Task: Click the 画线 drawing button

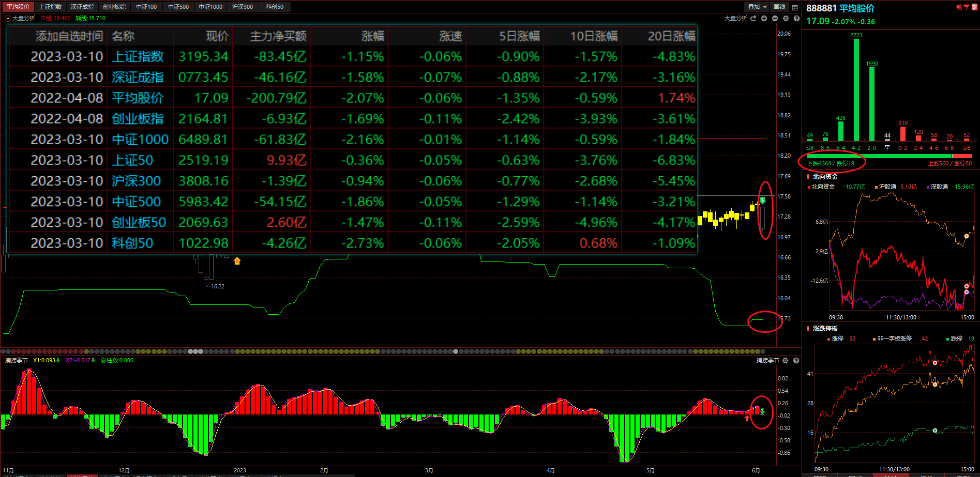Action: [x=779, y=7]
